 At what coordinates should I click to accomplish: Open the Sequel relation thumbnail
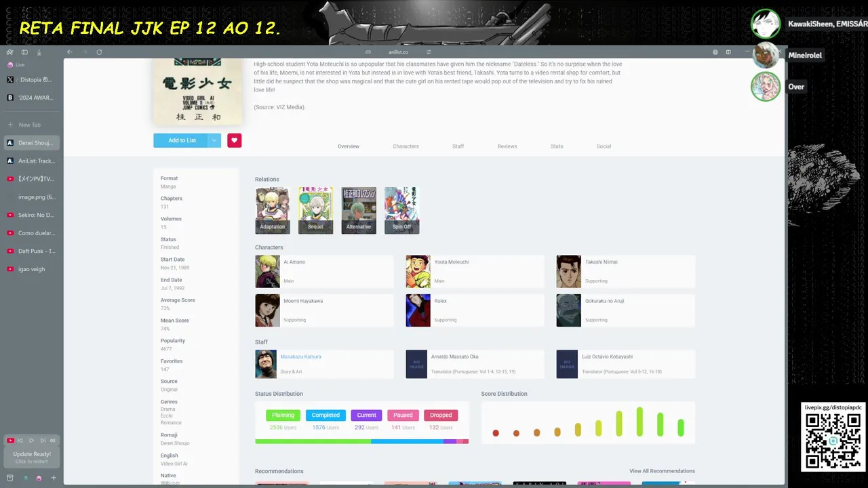click(315, 211)
